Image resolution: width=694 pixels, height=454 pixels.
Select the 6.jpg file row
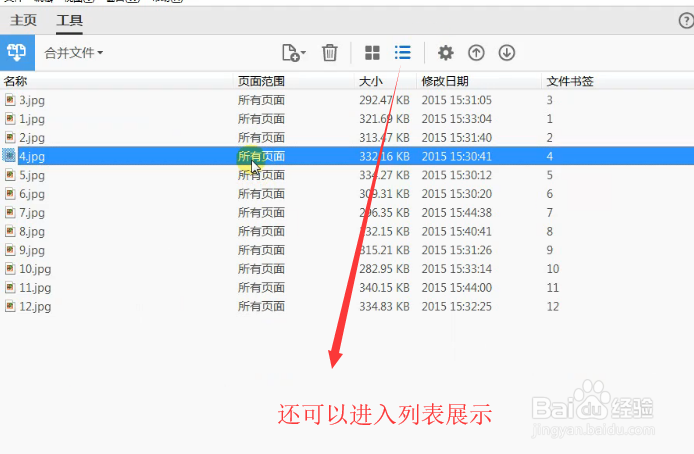[347, 194]
